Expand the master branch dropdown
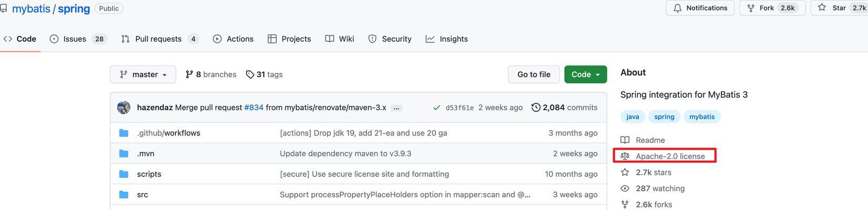This screenshot has height=210, width=868. pos(143,75)
